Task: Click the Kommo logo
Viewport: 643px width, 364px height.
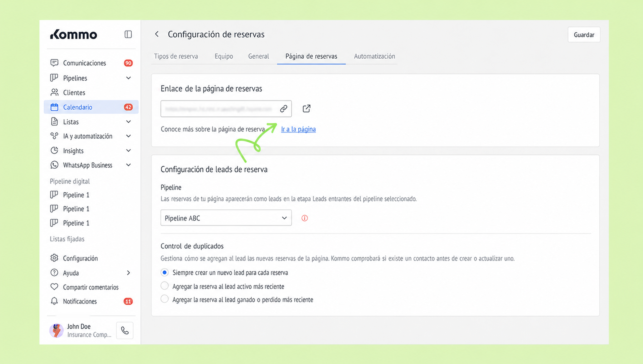Action: tap(74, 35)
